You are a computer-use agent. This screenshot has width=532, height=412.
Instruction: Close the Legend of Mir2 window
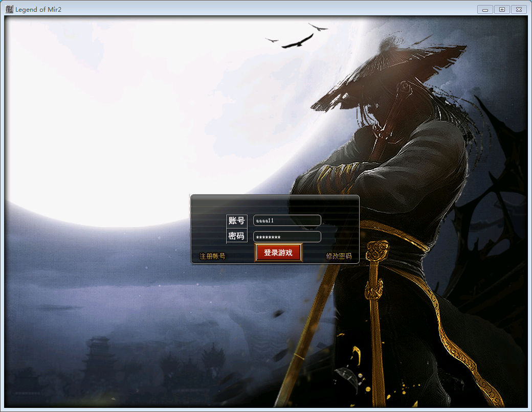click(519, 9)
